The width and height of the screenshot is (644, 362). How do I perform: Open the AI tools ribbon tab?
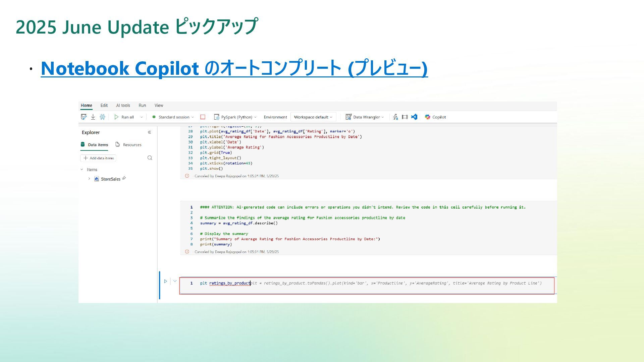[x=123, y=105]
